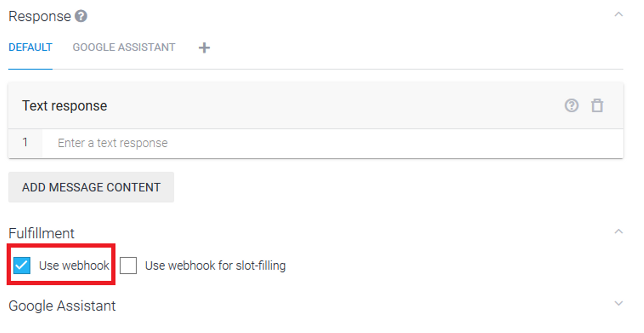This screenshot has height=333, width=644.
Task: Select row number 1 of Text response
Action: 25,143
